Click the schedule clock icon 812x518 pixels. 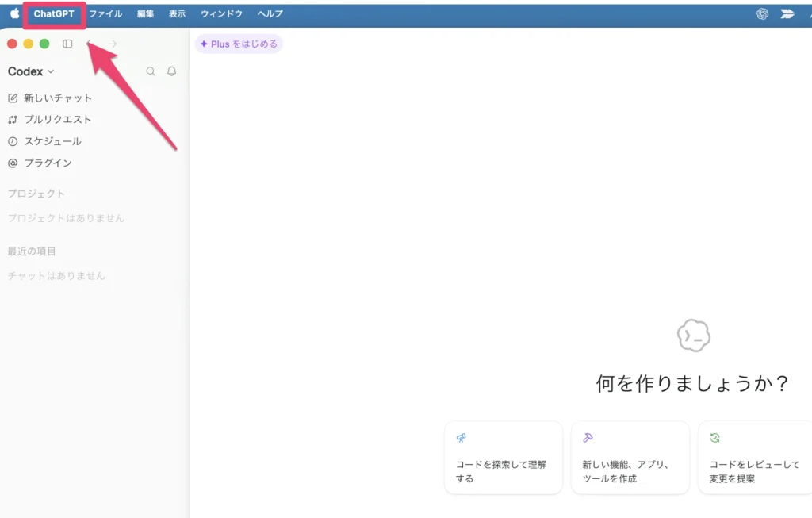(13, 141)
